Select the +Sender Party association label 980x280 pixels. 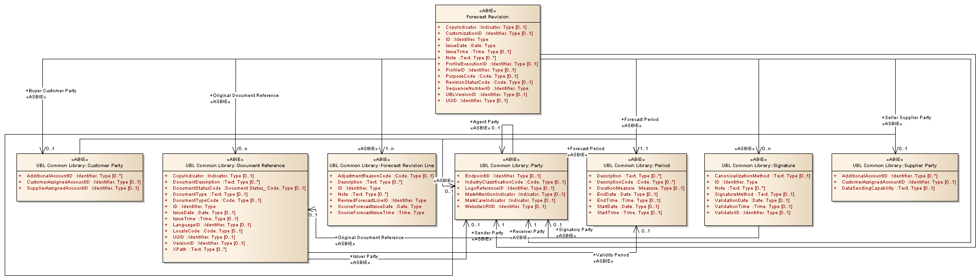click(487, 233)
